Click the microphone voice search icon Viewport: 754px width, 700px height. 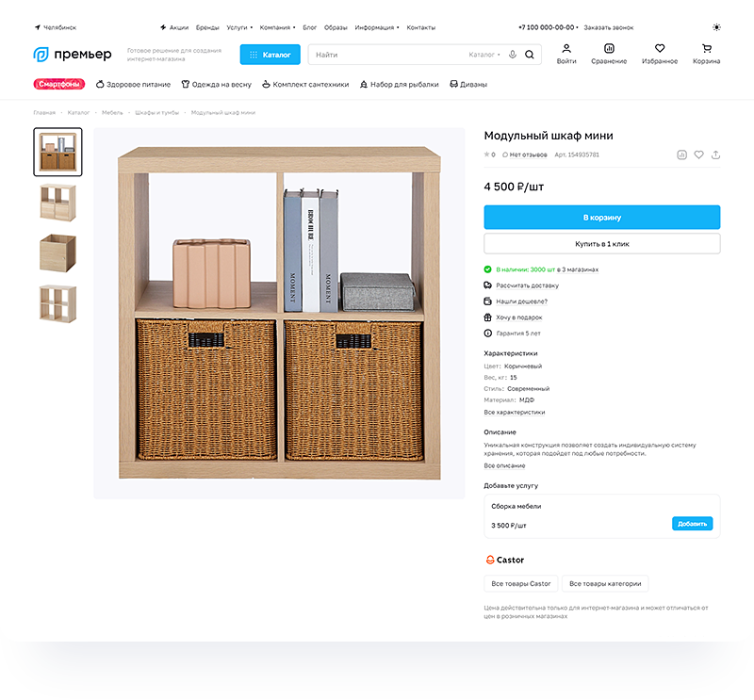tap(513, 55)
